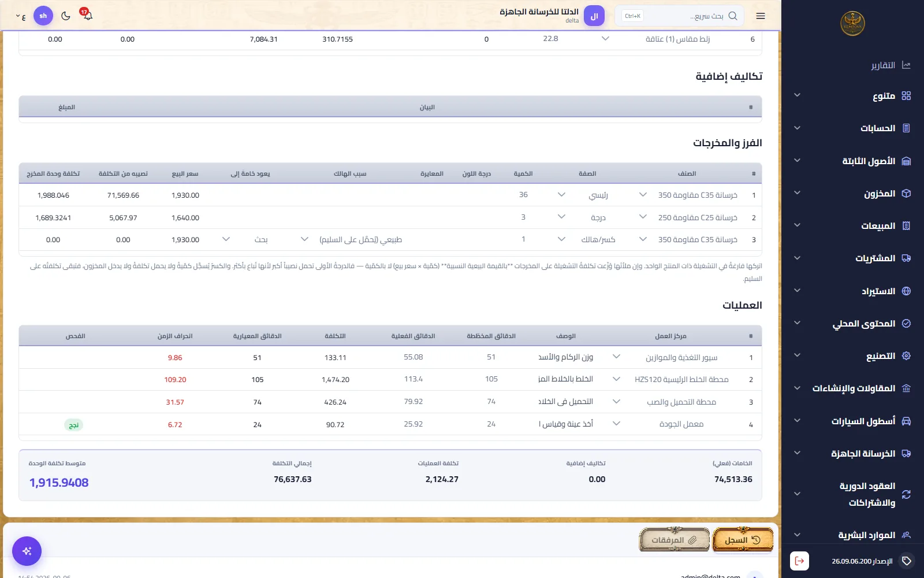Open the الموارد البشرية sidebar menu
924x578 pixels.
pos(853,535)
